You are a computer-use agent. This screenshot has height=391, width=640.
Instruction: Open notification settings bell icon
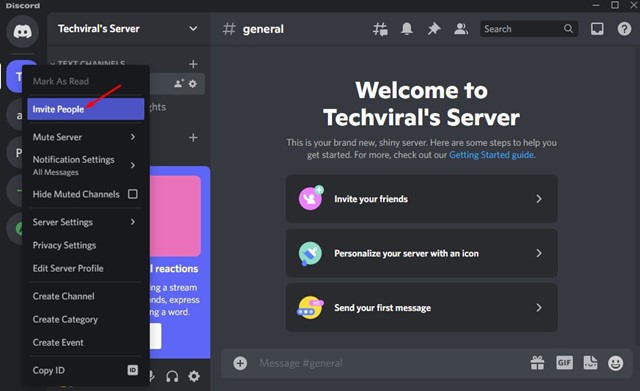tap(407, 29)
